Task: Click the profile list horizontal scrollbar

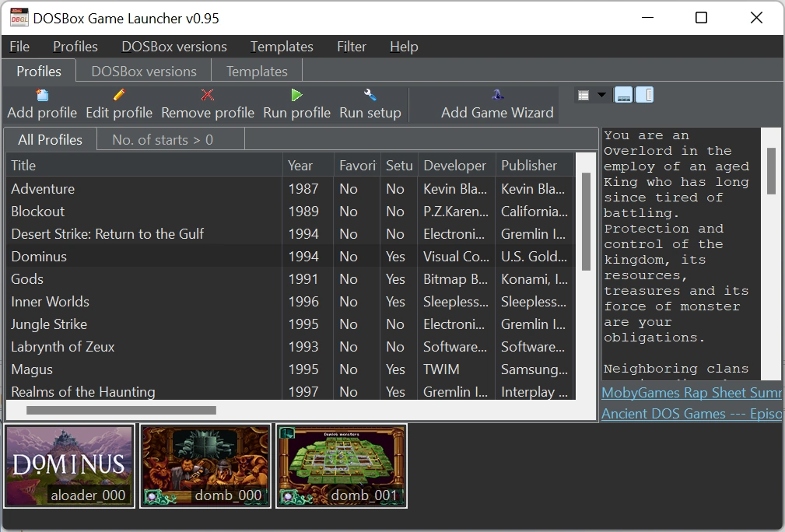Action: (x=121, y=410)
